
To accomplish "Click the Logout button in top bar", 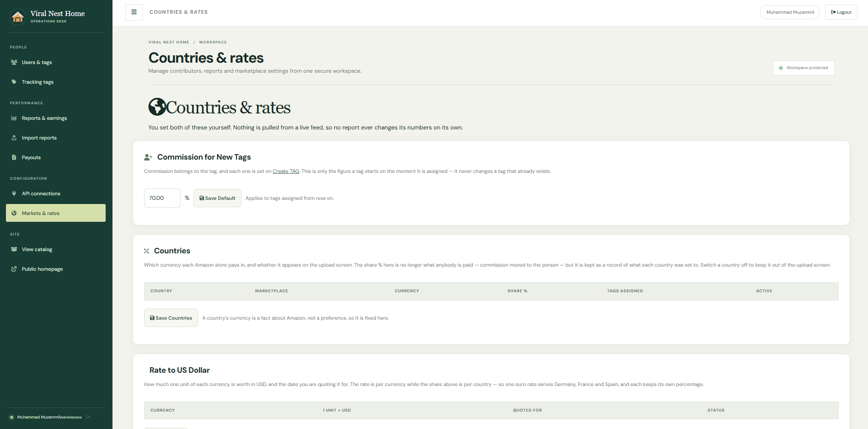I will 841,12.
